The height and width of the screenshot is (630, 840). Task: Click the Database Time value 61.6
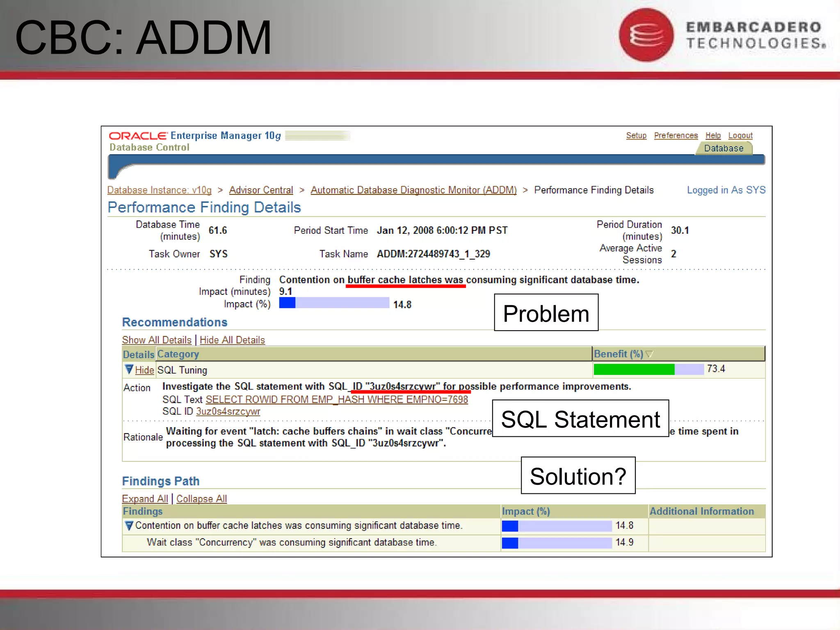[x=218, y=231]
